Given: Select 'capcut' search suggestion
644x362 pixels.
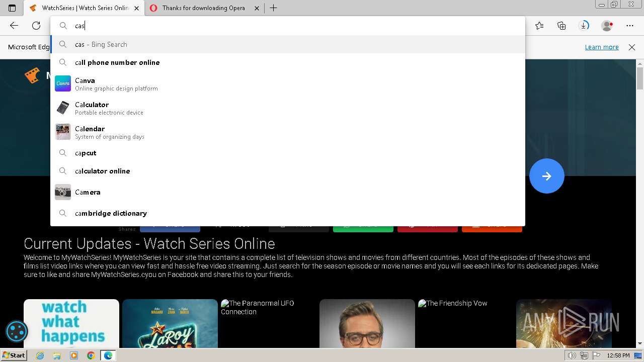Looking at the screenshot, I should tap(288, 153).
